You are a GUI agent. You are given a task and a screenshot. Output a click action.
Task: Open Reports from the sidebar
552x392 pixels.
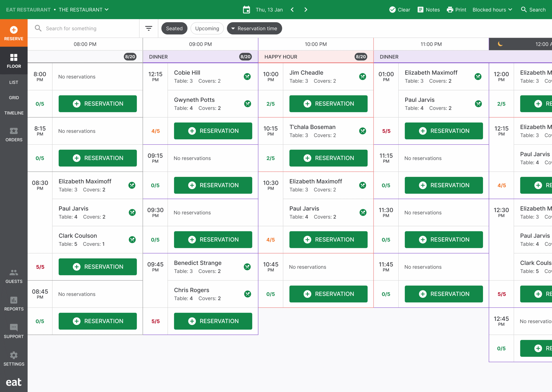tap(14, 304)
